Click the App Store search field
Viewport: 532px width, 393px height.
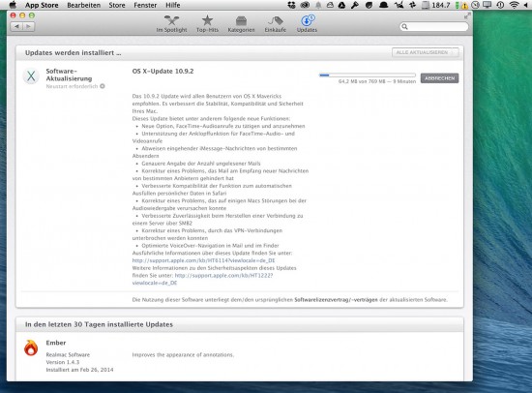click(x=433, y=26)
